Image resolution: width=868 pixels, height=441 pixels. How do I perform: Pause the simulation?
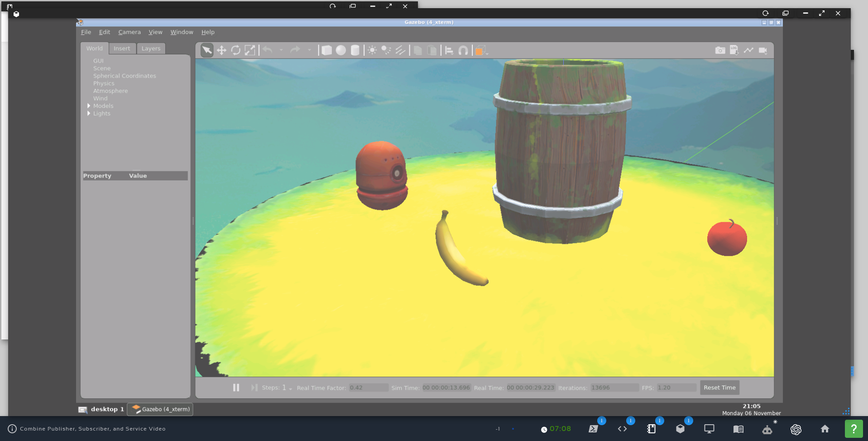click(236, 388)
